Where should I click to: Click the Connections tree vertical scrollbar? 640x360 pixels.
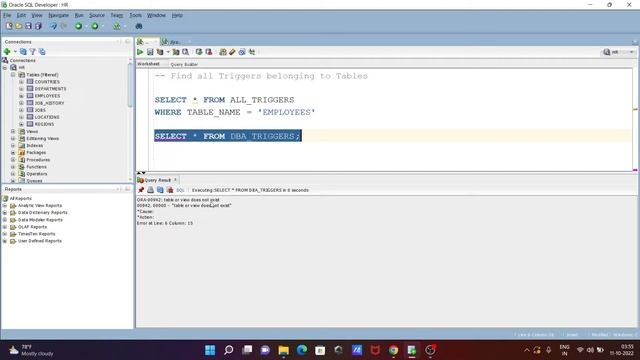coord(130,86)
